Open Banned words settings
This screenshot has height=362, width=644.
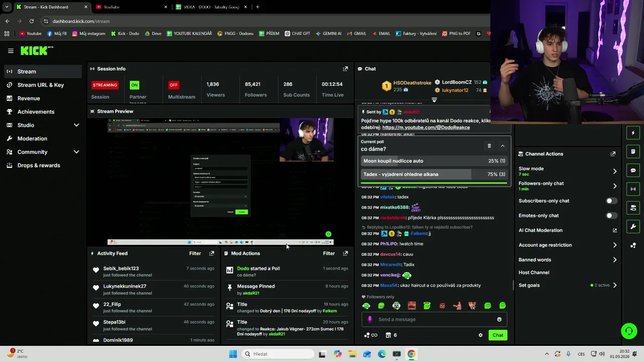568,260
